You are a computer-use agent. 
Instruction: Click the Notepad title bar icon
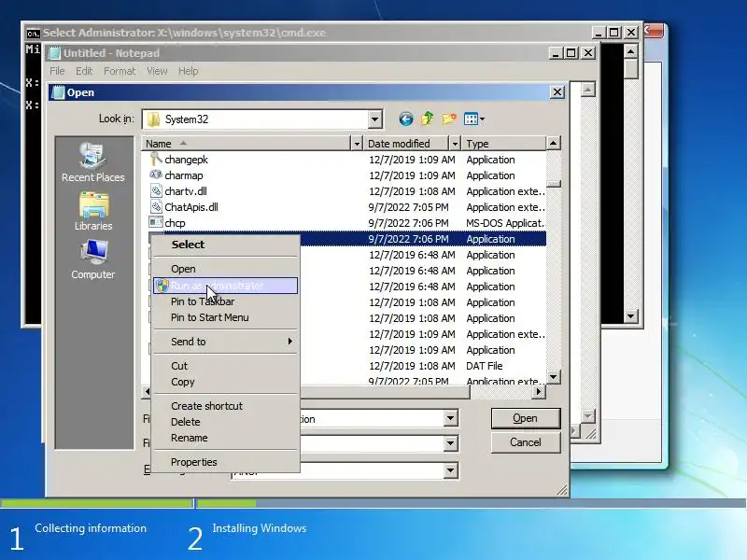tap(55, 53)
